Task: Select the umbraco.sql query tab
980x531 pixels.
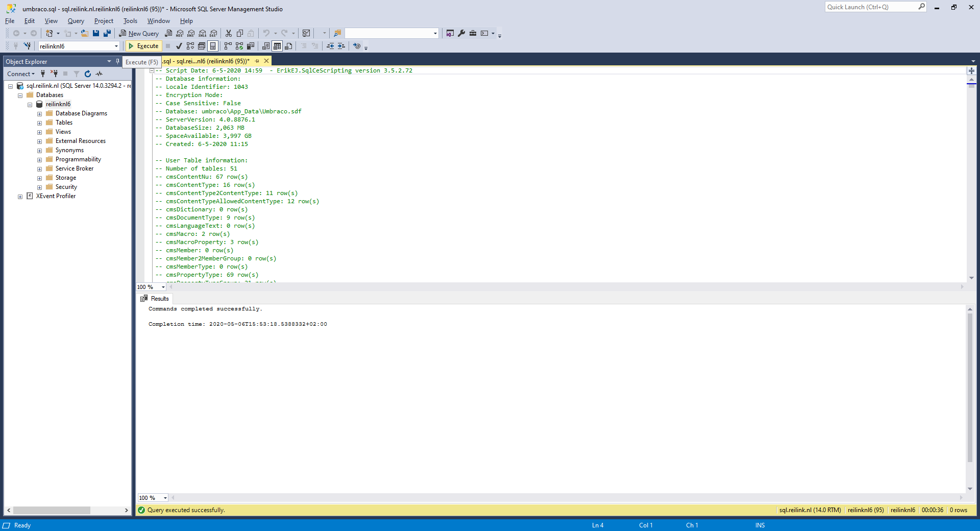Action: 206,61
